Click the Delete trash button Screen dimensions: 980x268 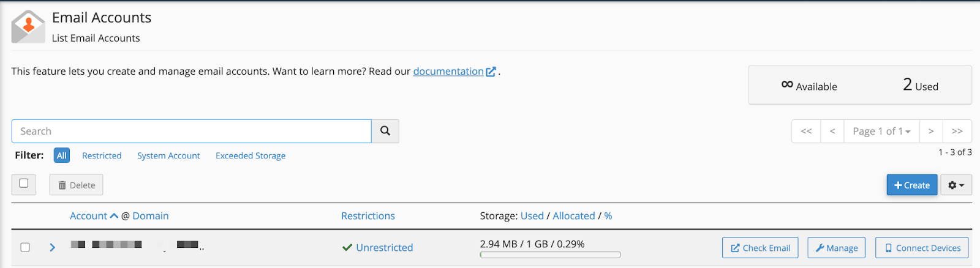76,185
